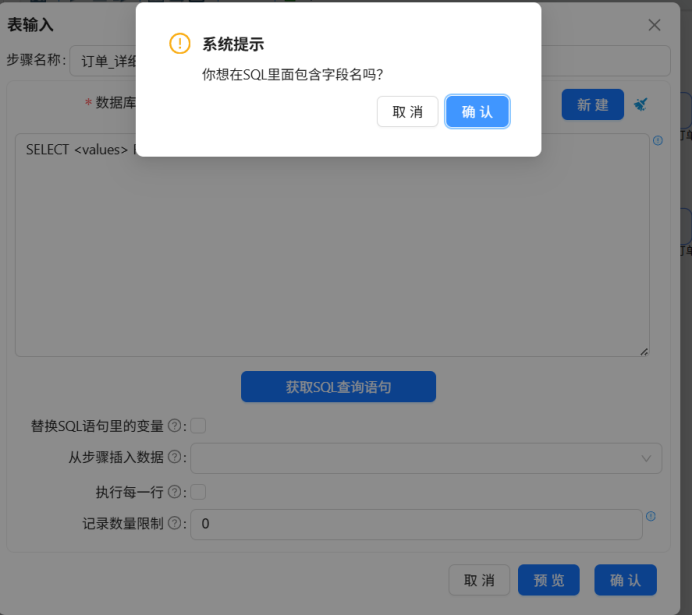
Task: Open help icon for 替换SQL语句里的变量
Action: coord(175,425)
